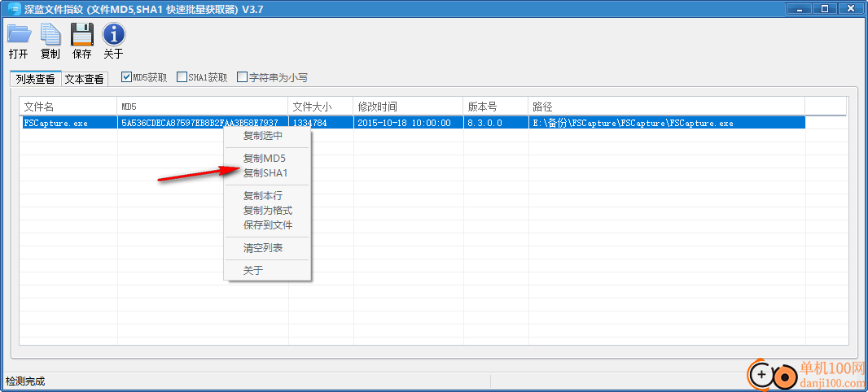Click the date 2015-10-18 10:00:00

[x=404, y=124]
